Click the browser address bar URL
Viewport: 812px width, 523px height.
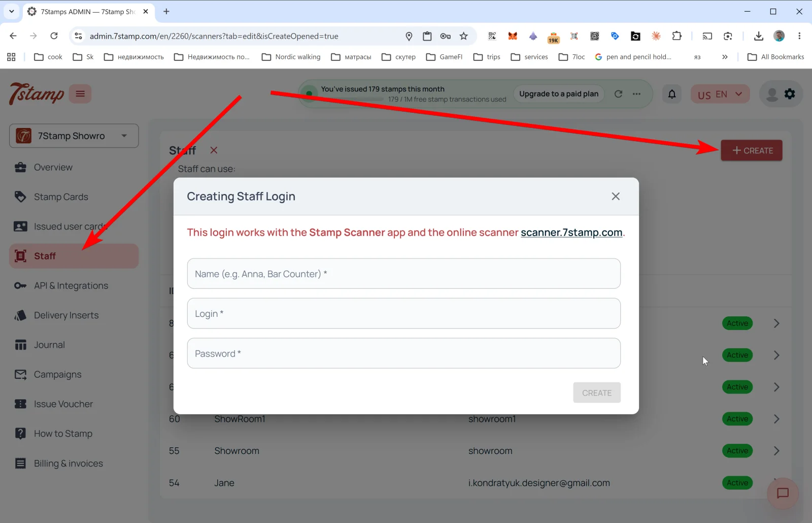214,36
